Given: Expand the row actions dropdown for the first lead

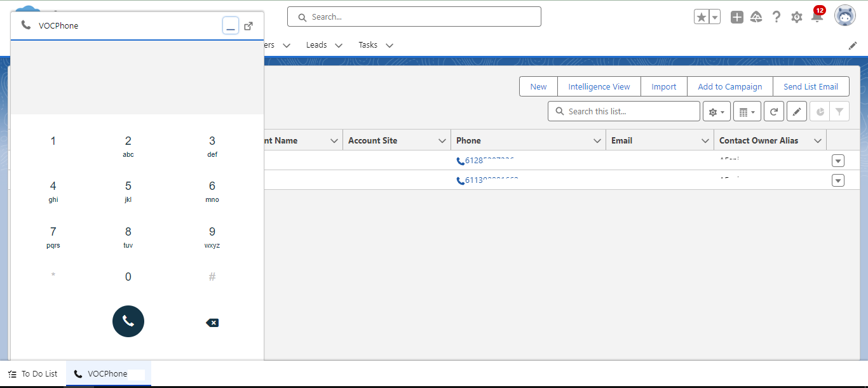Looking at the screenshot, I should point(837,161).
